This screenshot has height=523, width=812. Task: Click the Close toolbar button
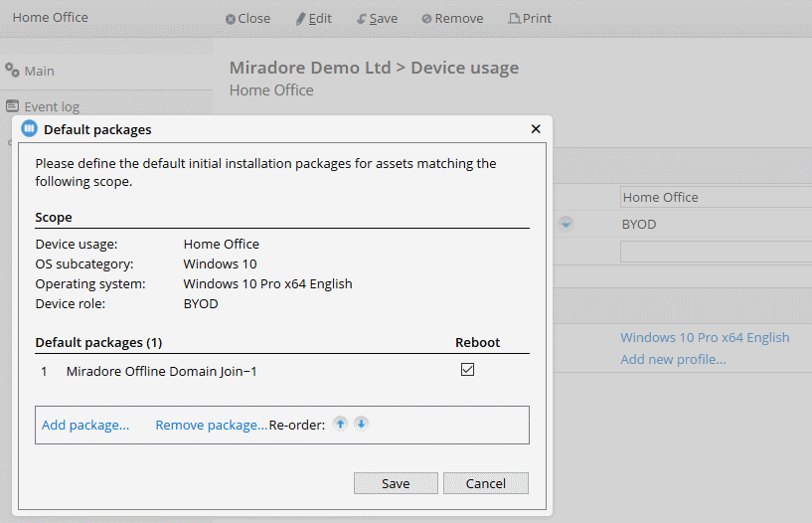248,19
